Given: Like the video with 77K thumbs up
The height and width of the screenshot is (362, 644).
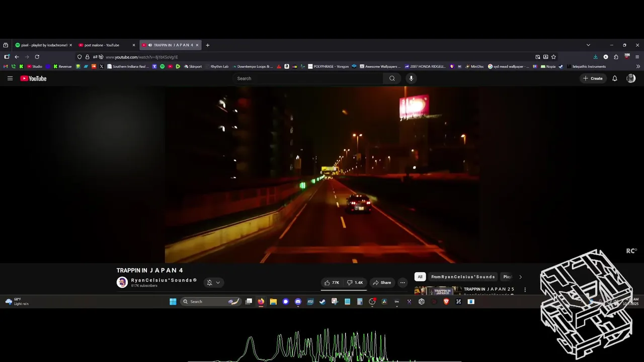Looking at the screenshot, I should [332, 283].
